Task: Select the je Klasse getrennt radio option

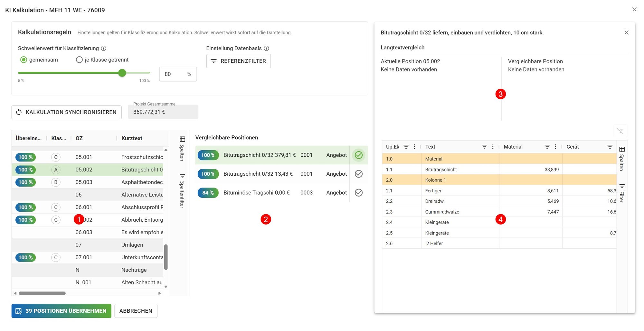Action: pyautogui.click(x=79, y=60)
